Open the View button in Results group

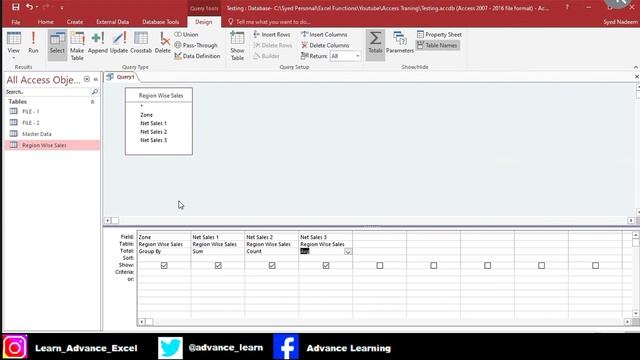(x=13, y=45)
